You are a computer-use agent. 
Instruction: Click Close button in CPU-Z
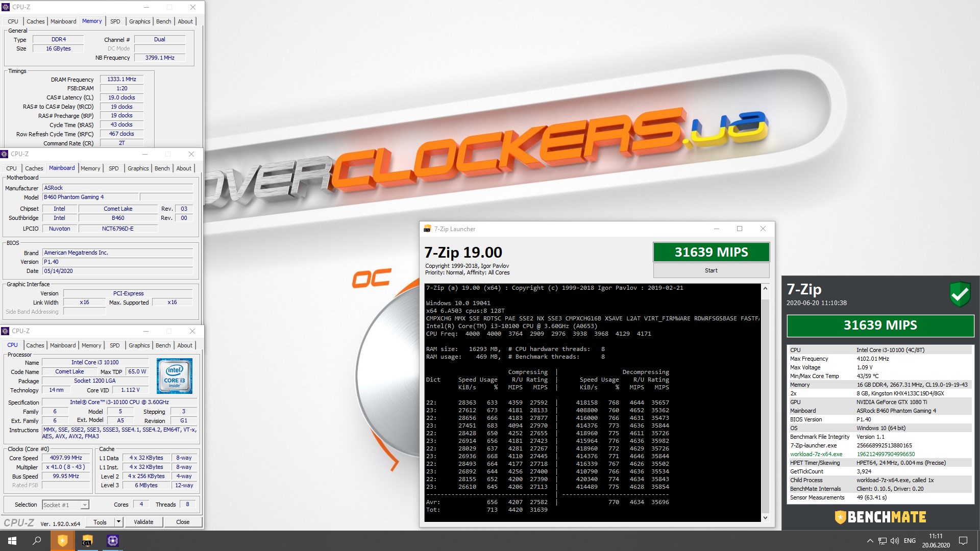tap(183, 522)
